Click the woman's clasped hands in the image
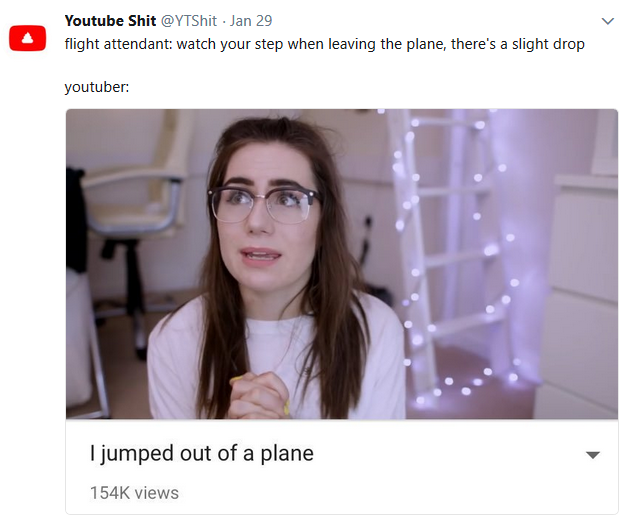 click(x=259, y=395)
